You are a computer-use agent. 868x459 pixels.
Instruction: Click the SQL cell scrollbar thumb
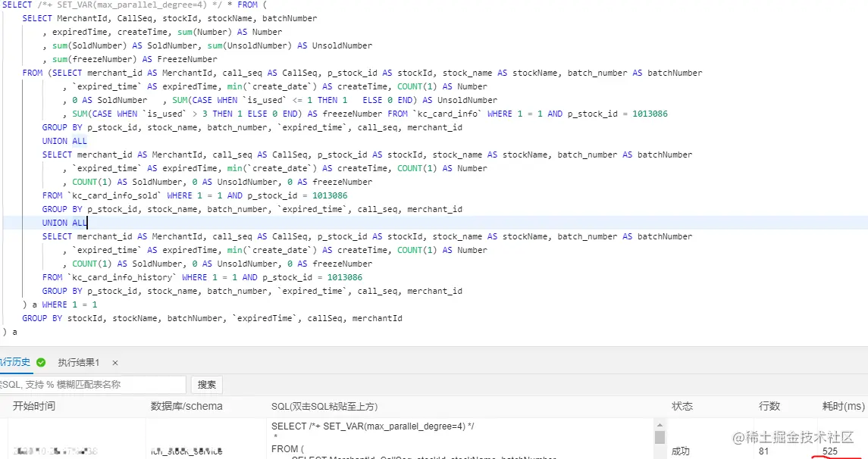[x=660, y=438]
